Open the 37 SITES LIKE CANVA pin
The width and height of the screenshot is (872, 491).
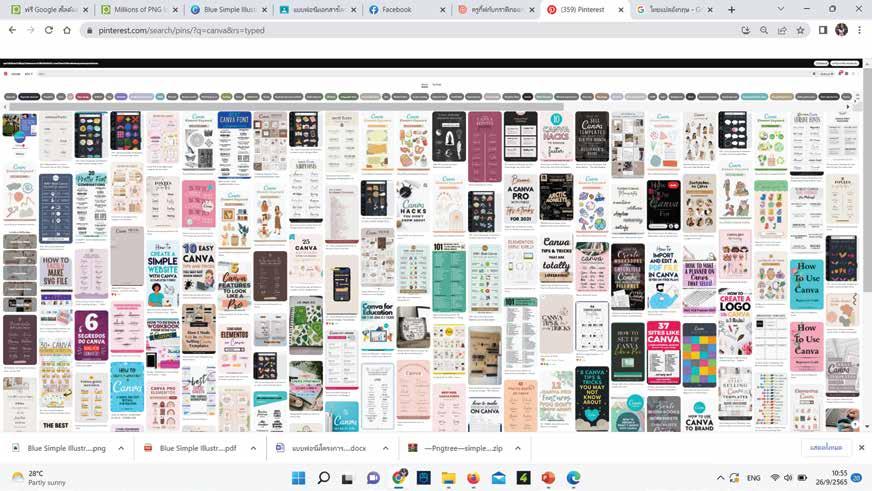click(x=663, y=351)
